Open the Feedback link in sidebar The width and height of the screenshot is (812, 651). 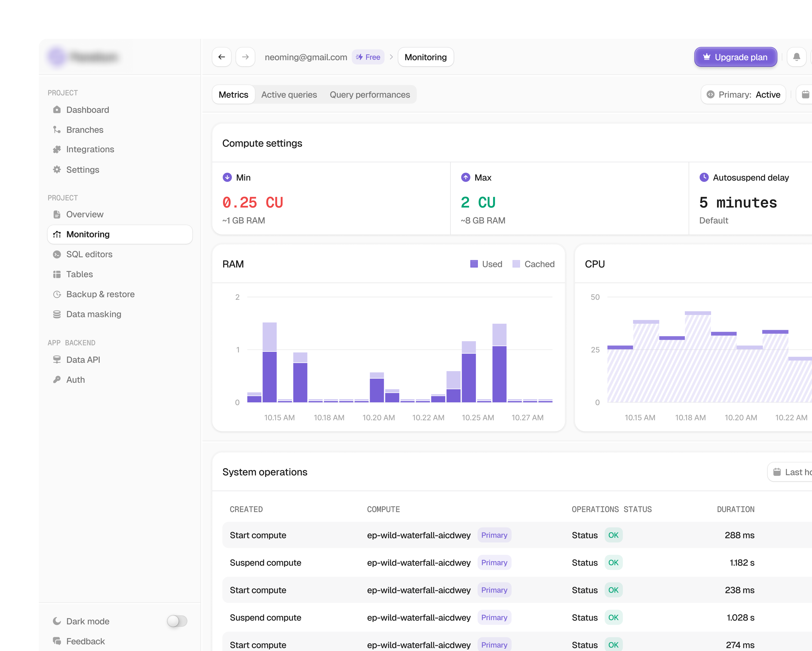[85, 641]
